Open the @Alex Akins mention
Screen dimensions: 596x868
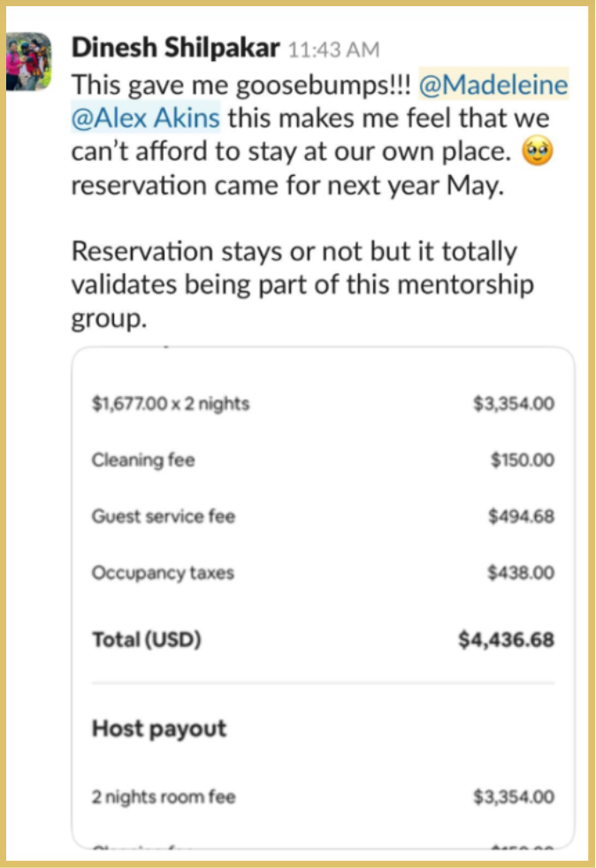145,118
